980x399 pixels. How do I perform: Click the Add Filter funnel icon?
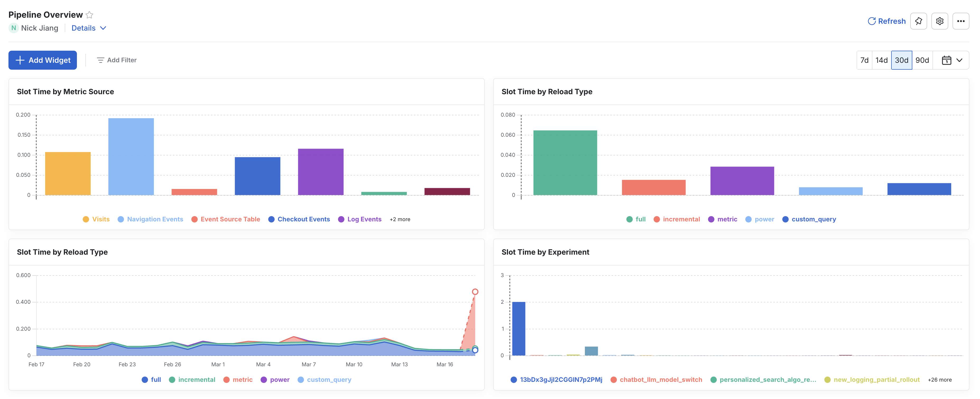pyautogui.click(x=100, y=60)
